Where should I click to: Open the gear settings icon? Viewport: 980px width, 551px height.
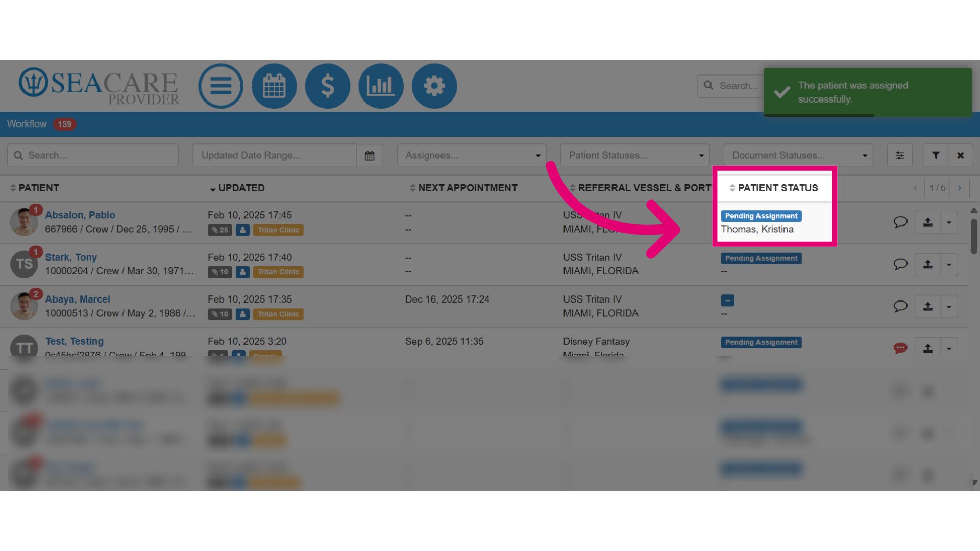click(434, 86)
